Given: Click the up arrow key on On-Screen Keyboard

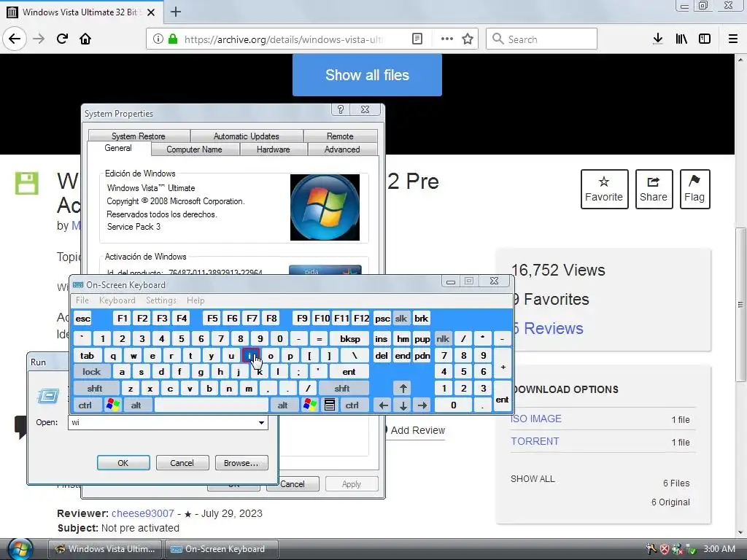Looking at the screenshot, I should (403, 389).
